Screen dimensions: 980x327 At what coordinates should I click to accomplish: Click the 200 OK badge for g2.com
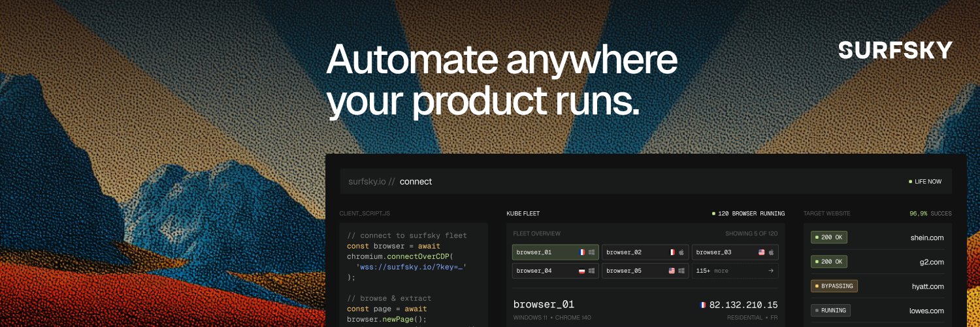pyautogui.click(x=829, y=262)
